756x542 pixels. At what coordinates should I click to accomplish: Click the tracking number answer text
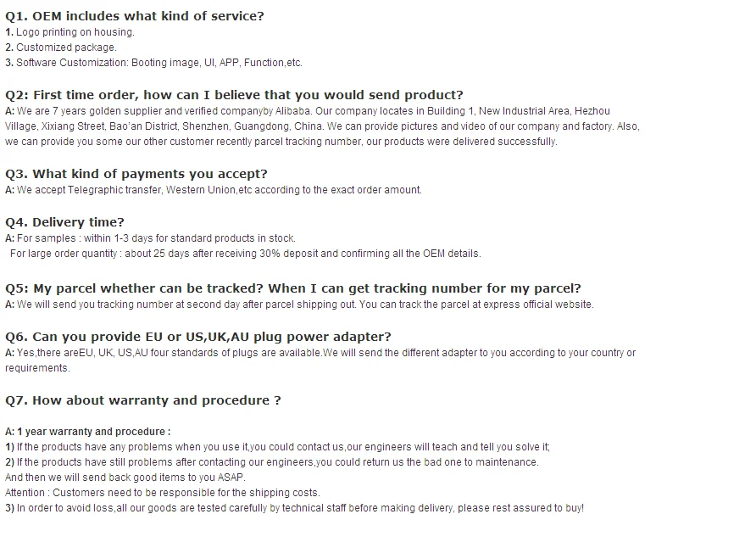(299, 305)
